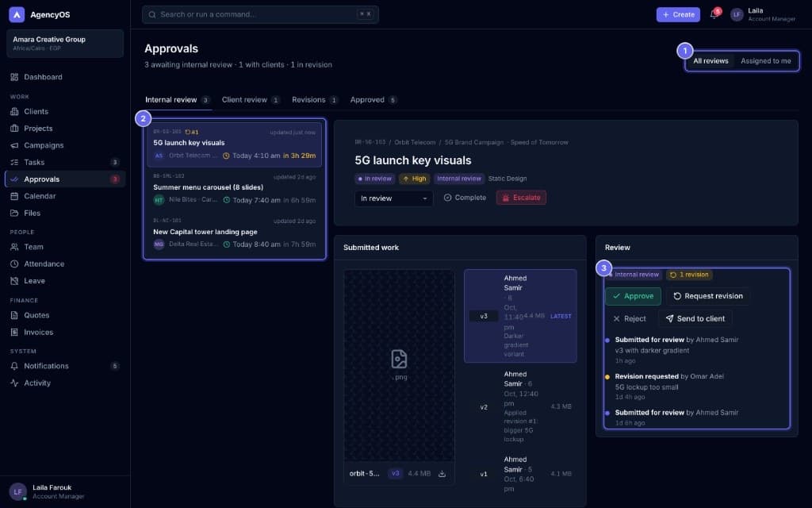The height and width of the screenshot is (508, 812).
Task: Switch to the Approved tab
Action: coord(373,100)
